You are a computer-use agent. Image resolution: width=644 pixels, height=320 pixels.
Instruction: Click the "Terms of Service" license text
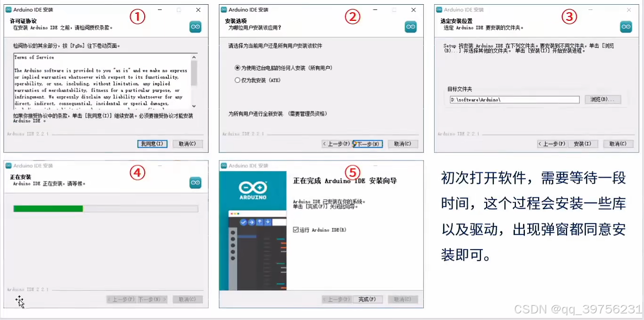[x=34, y=57]
